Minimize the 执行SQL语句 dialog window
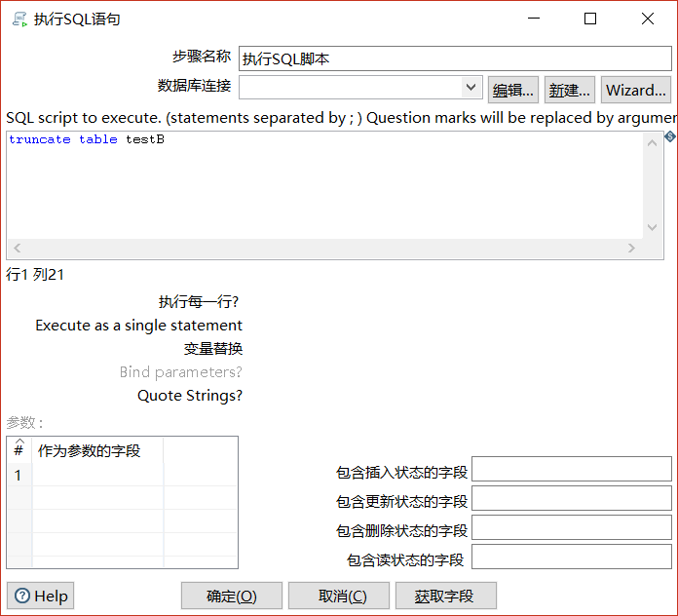 pos(532,19)
